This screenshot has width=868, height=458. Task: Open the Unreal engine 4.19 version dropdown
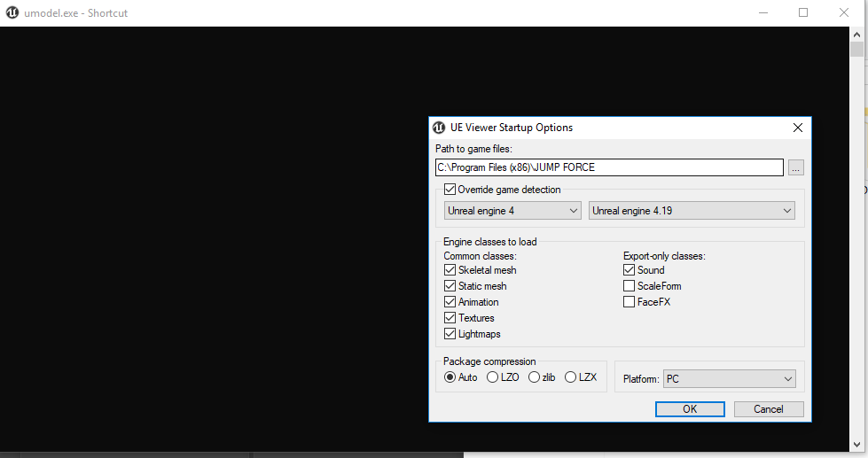click(x=692, y=211)
